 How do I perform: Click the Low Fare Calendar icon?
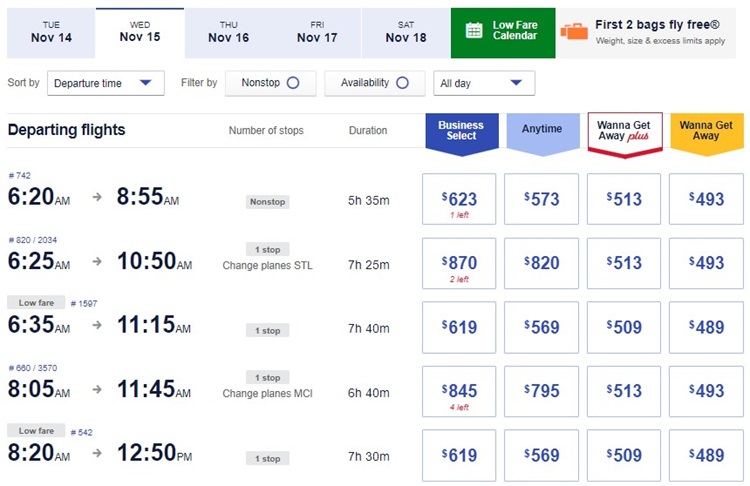[x=474, y=30]
